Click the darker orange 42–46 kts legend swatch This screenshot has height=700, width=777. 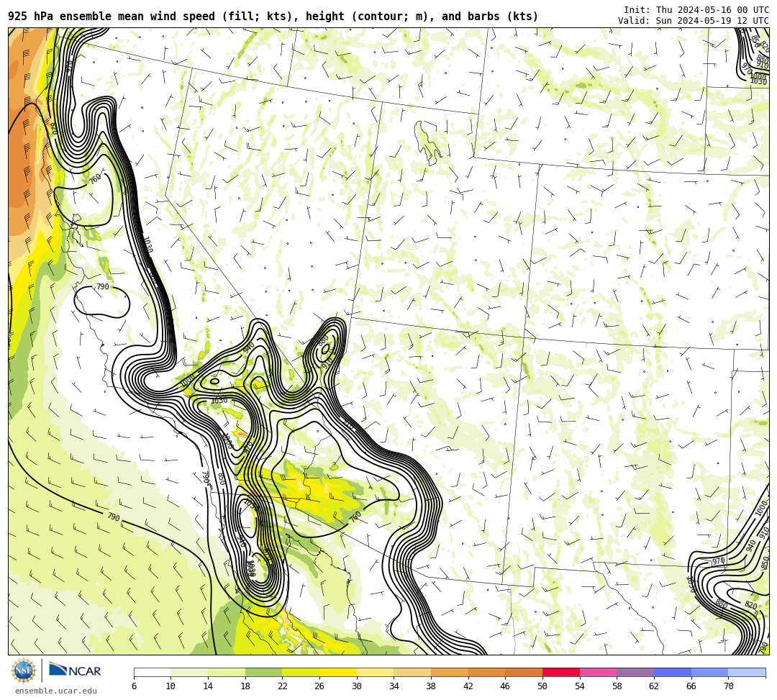[x=486, y=672]
